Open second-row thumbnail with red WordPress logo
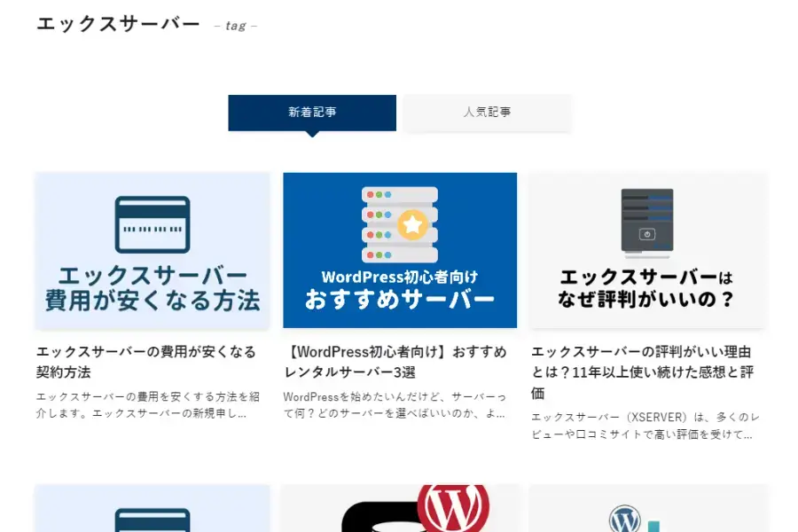The height and width of the screenshot is (532, 798). 400,508
